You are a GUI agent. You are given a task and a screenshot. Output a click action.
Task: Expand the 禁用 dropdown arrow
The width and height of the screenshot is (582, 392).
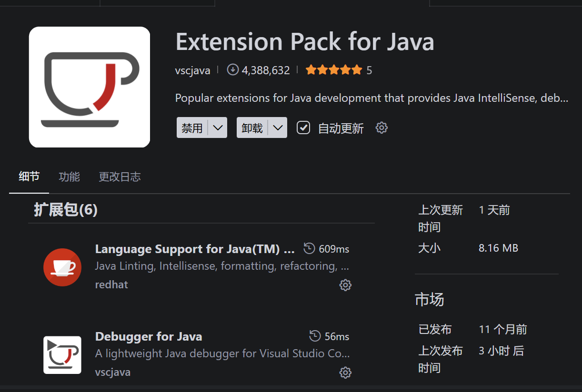click(218, 127)
